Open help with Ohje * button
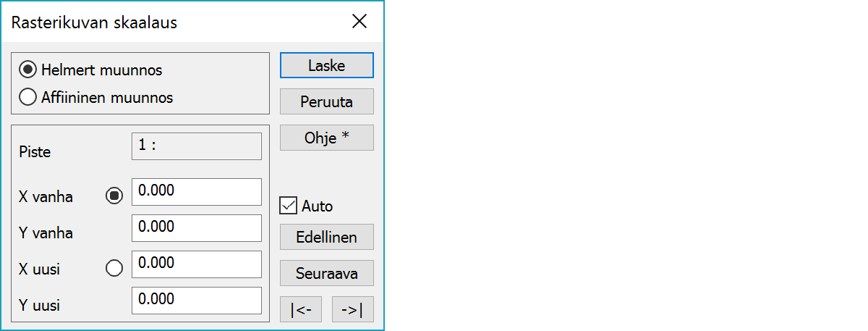 pyautogui.click(x=326, y=138)
